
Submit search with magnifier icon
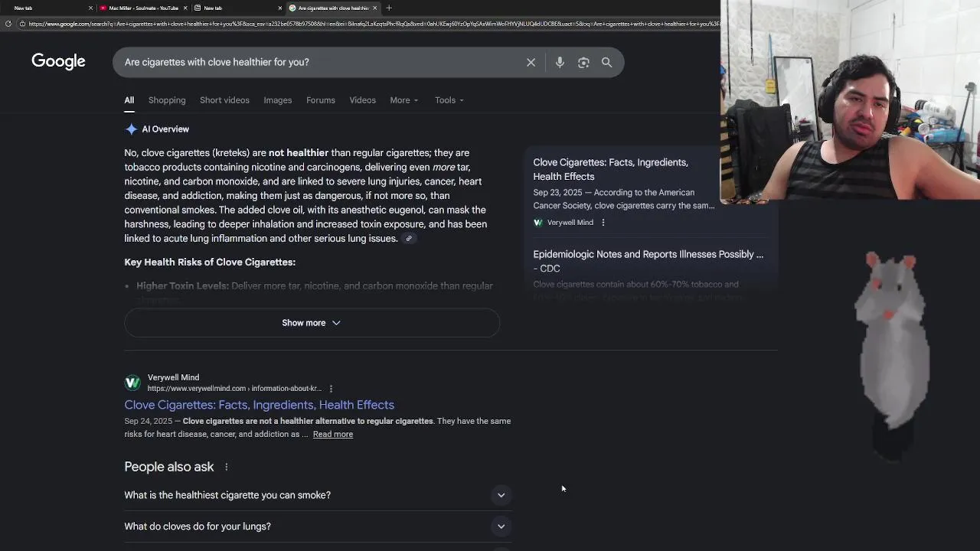[606, 62]
